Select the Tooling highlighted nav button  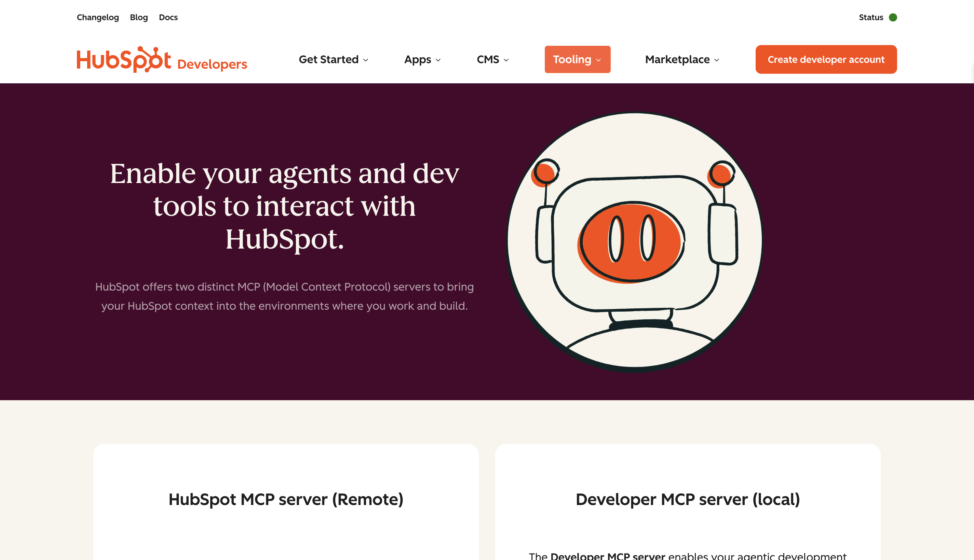pyautogui.click(x=577, y=59)
